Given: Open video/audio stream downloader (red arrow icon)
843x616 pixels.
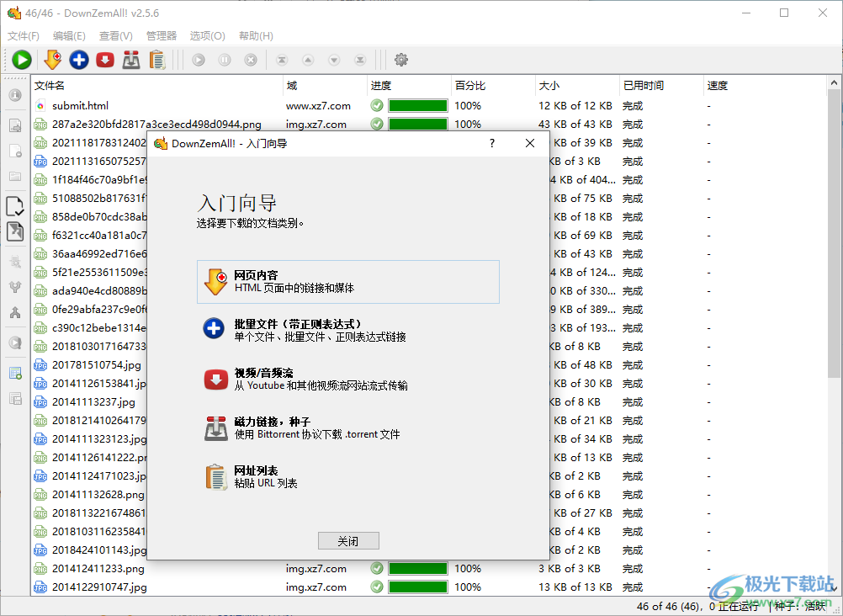Looking at the screenshot, I should (105, 60).
